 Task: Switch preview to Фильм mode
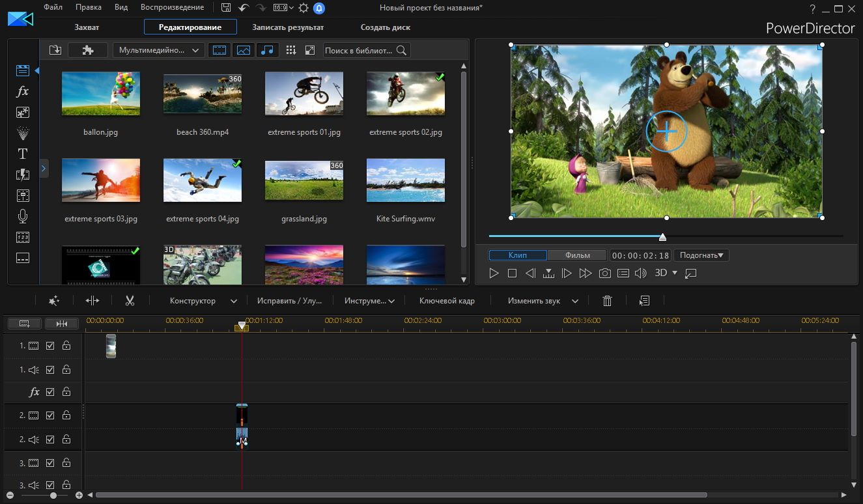(577, 255)
